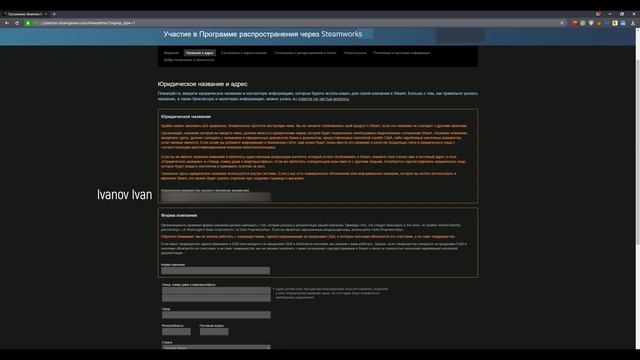Click the Юридическое название и адрес heading
The width and height of the screenshot is (640, 360).
pos(202,84)
